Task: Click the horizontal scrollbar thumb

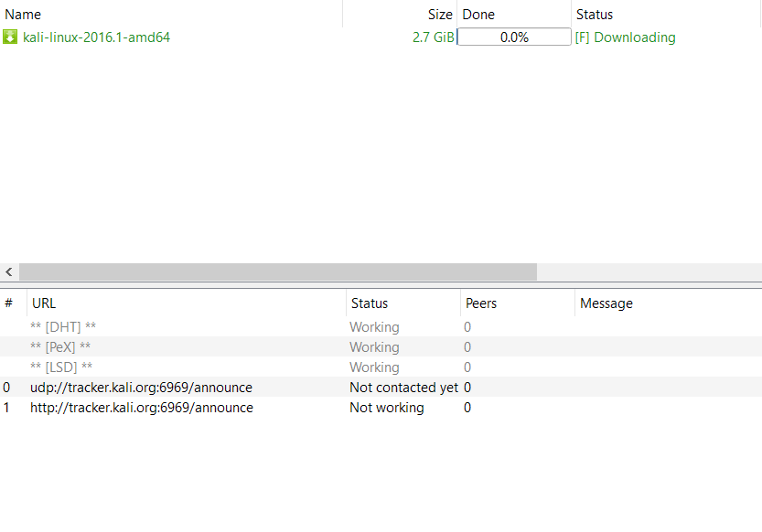Action: [x=278, y=271]
